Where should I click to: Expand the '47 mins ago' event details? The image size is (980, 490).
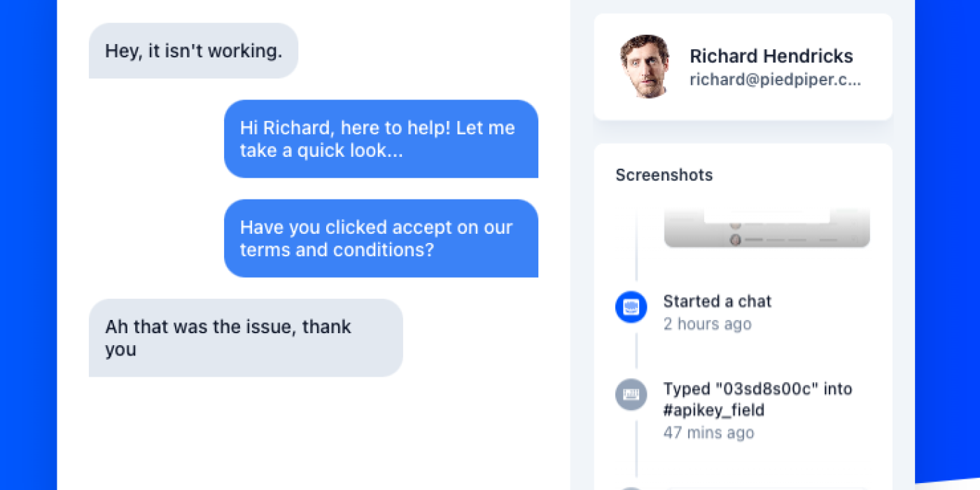(x=708, y=433)
